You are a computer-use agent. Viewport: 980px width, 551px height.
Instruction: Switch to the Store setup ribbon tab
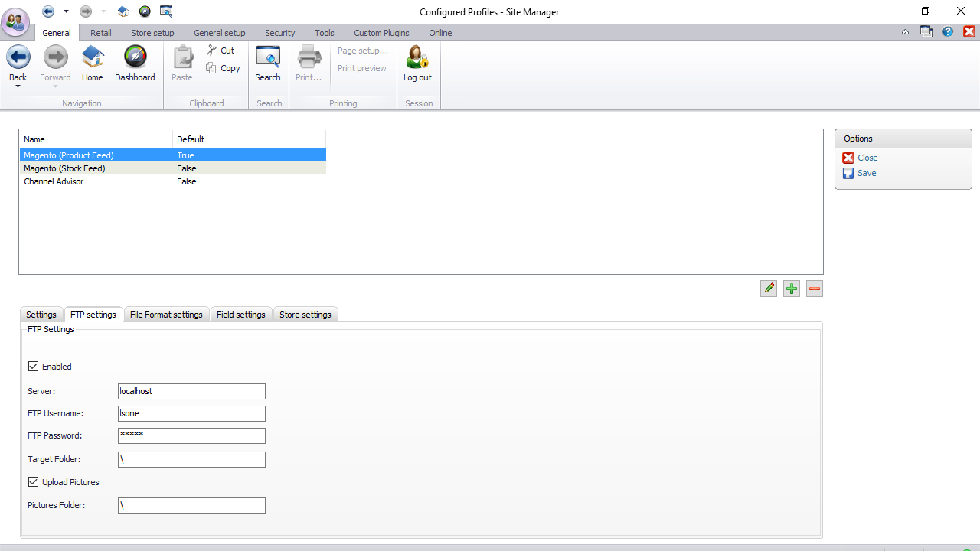point(152,33)
